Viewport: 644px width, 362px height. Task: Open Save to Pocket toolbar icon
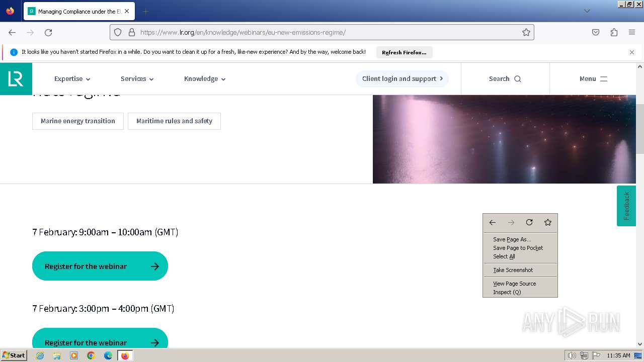(596, 32)
